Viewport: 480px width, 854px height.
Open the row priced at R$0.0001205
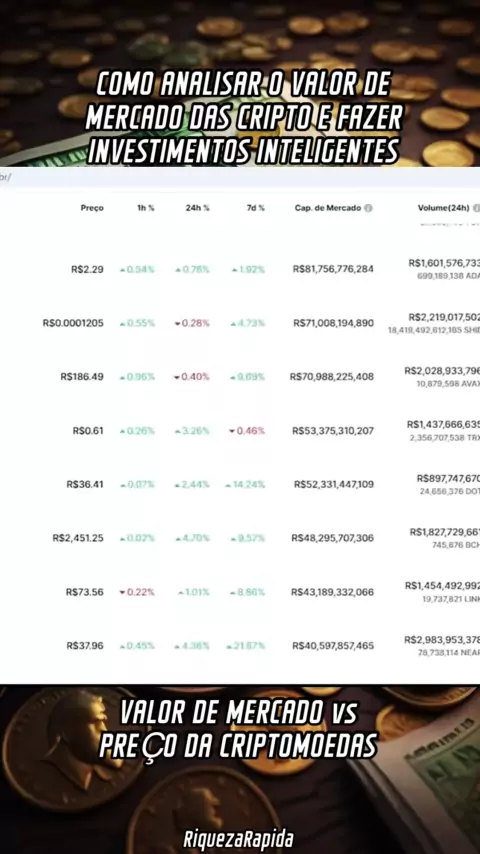click(x=240, y=323)
